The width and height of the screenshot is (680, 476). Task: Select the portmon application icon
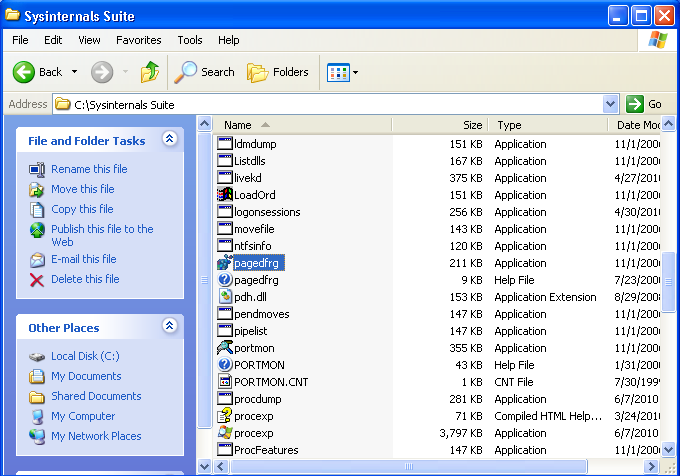(225, 348)
